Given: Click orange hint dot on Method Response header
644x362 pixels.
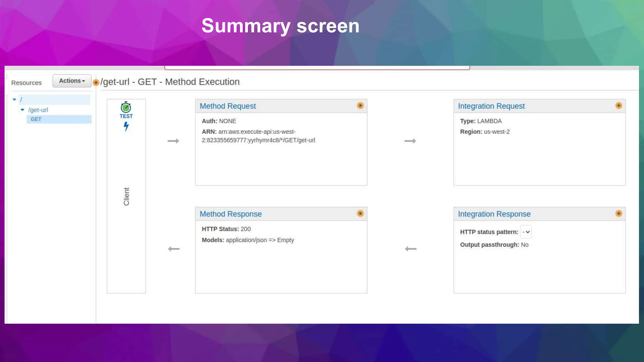Looking at the screenshot, I should point(360,214).
